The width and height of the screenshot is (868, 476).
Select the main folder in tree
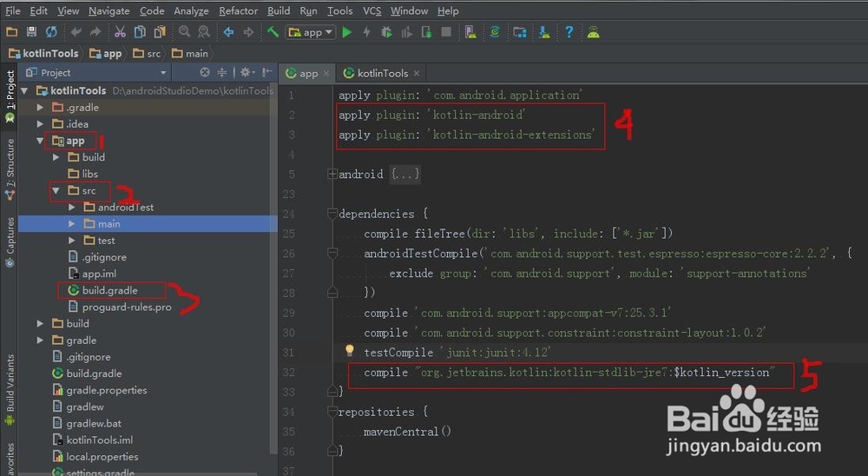[108, 223]
